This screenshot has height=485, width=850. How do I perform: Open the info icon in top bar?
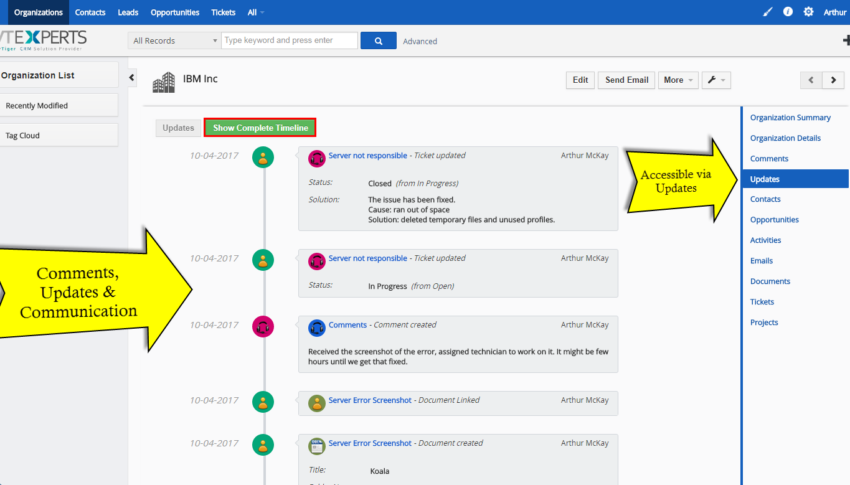click(x=788, y=12)
